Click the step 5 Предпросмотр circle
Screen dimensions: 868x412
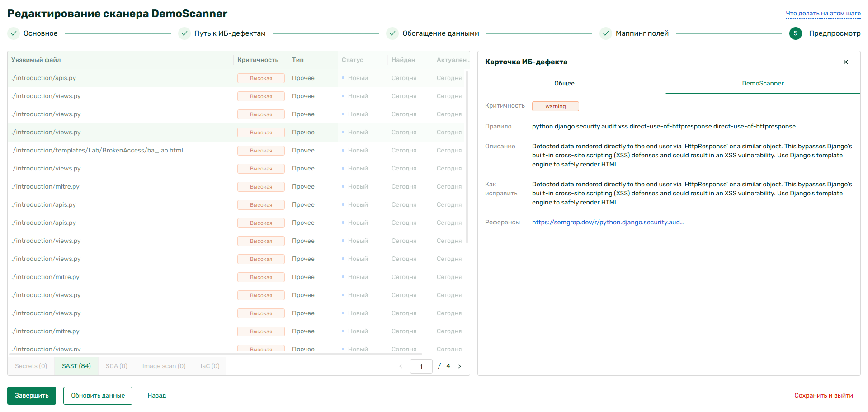(796, 33)
